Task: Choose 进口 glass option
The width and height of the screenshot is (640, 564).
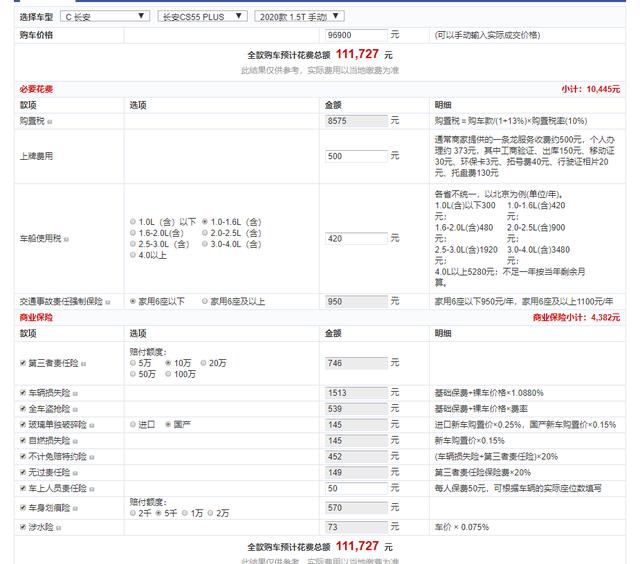Action: click(x=133, y=424)
